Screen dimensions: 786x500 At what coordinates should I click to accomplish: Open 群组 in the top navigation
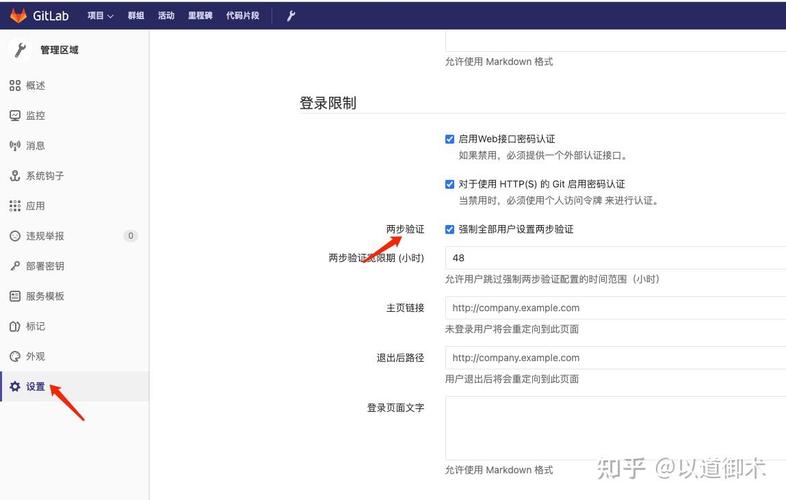point(136,16)
